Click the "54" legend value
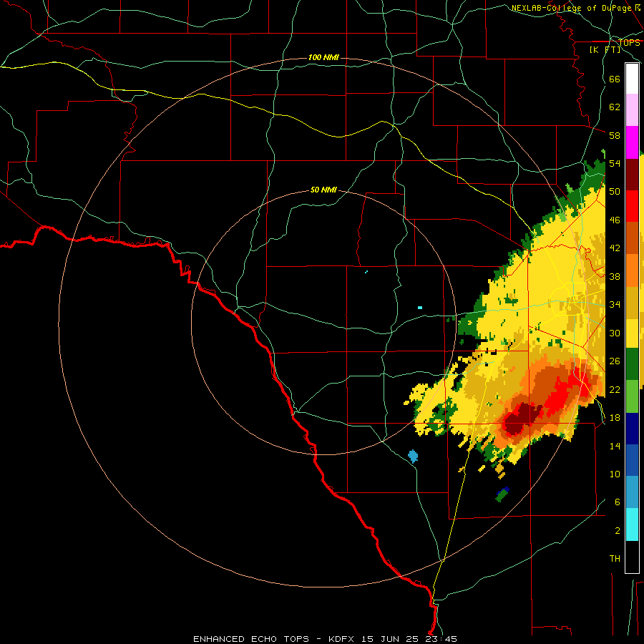The image size is (644, 644). coord(615,163)
